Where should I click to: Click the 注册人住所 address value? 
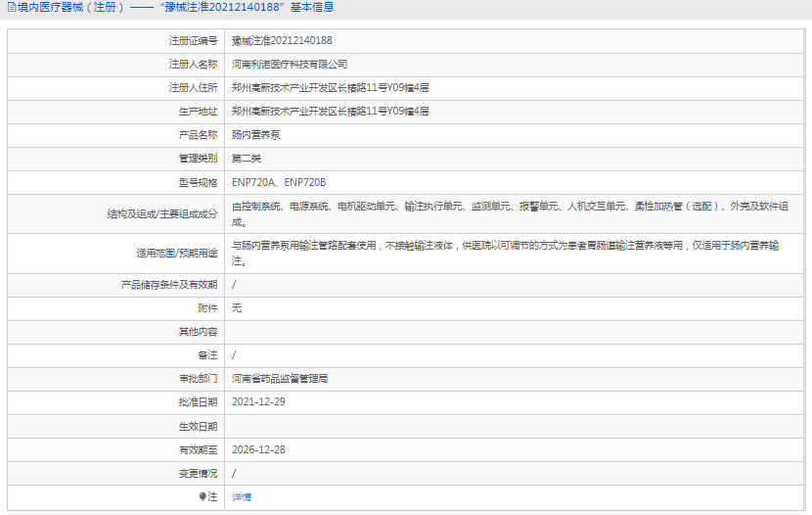click(331, 87)
